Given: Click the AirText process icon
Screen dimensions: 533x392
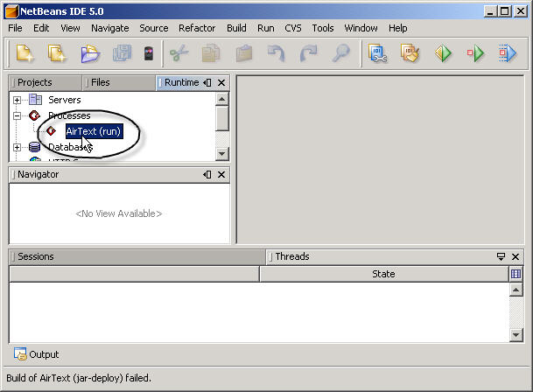Looking at the screenshot, I should [x=52, y=131].
